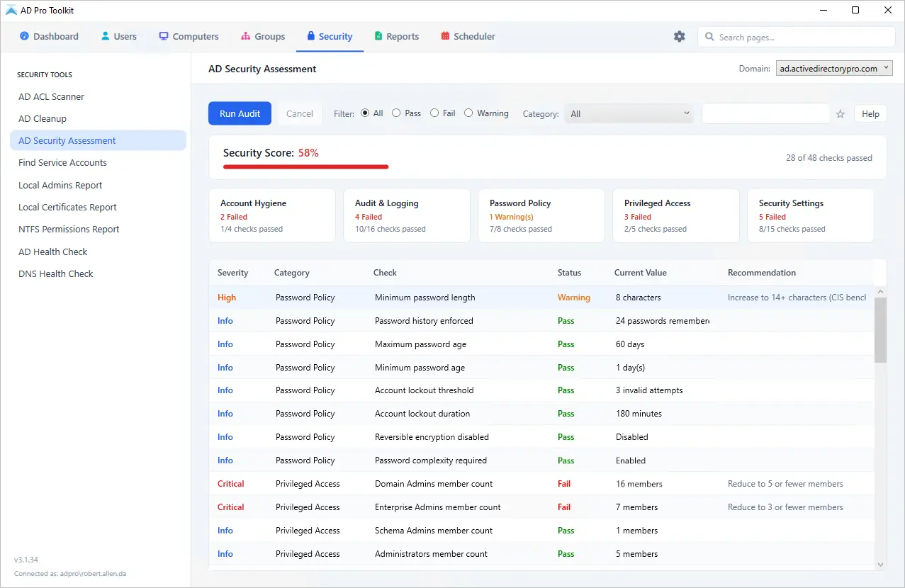Click the Audit & Logging summary card
The image size is (905, 588).
407,215
